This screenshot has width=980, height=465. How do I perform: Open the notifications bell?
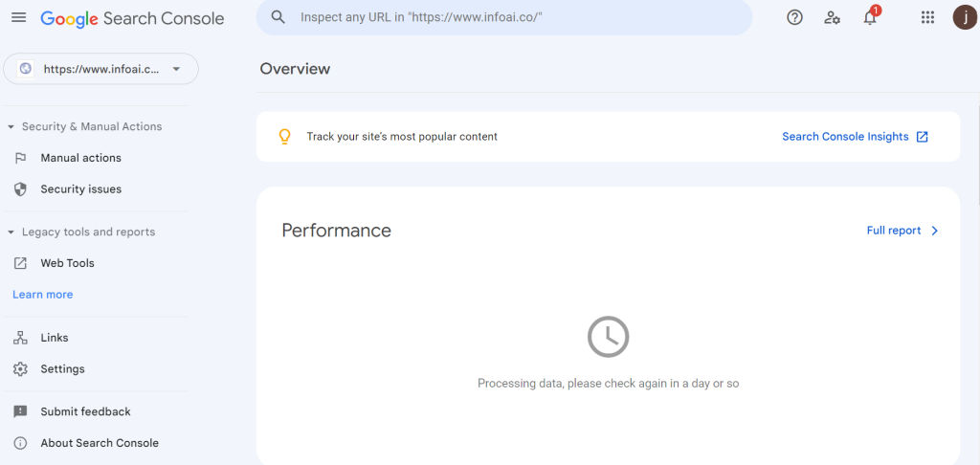tap(870, 17)
